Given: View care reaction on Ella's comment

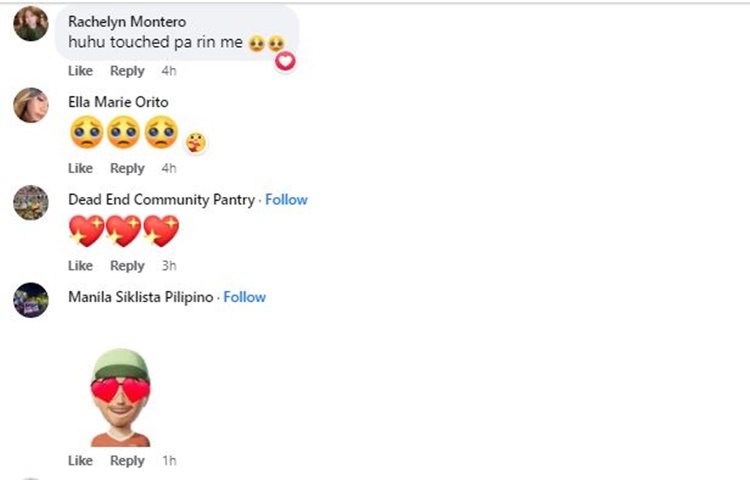Looking at the screenshot, I should coord(196,142).
